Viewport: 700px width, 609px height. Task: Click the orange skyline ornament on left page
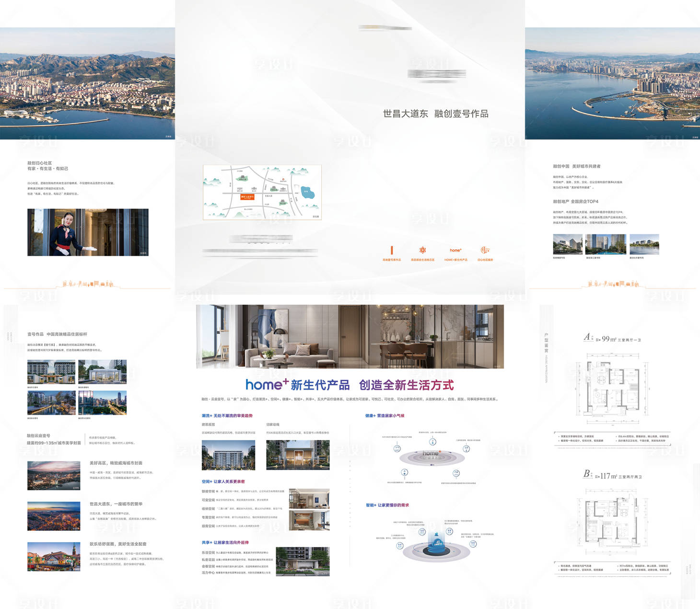pyautogui.click(x=88, y=284)
